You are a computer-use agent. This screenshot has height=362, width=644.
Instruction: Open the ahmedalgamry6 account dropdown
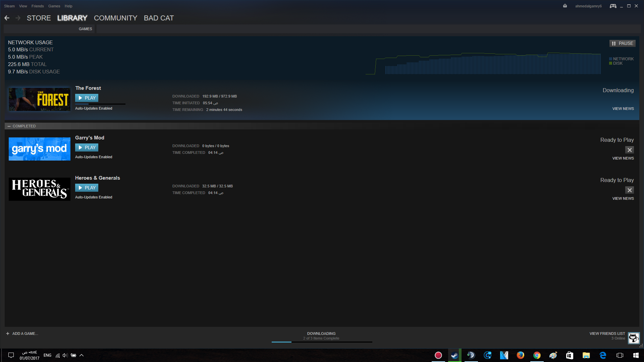588,6
